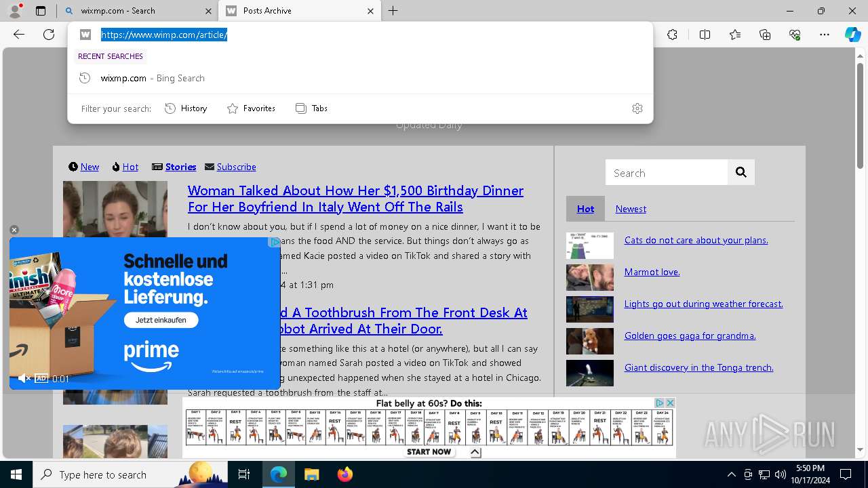This screenshot has height=488, width=868.
Task: Open the Collections toolbar icon
Action: pos(765,35)
